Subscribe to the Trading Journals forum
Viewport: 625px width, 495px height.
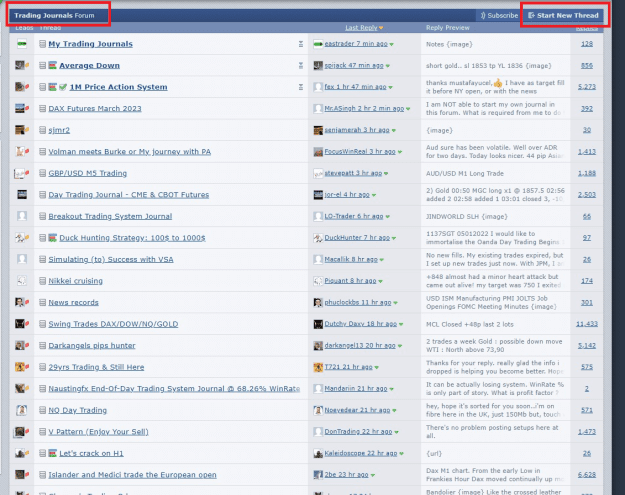click(499, 16)
